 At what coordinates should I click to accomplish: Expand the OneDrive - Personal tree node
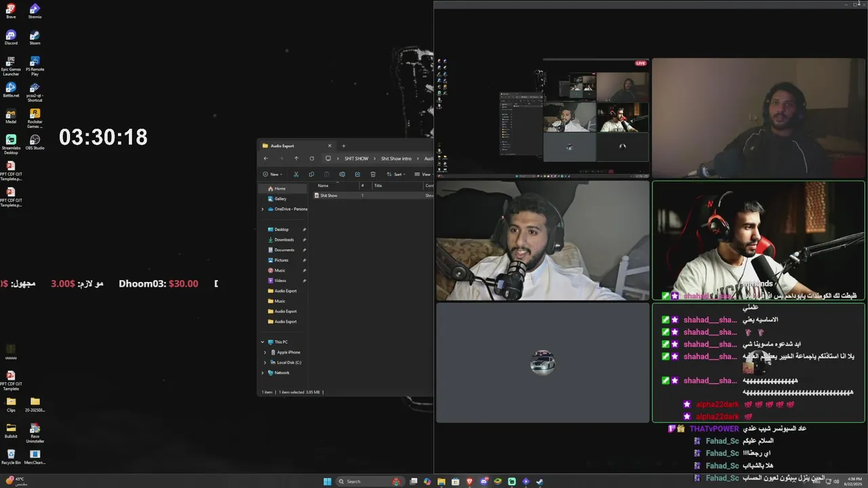pos(262,209)
